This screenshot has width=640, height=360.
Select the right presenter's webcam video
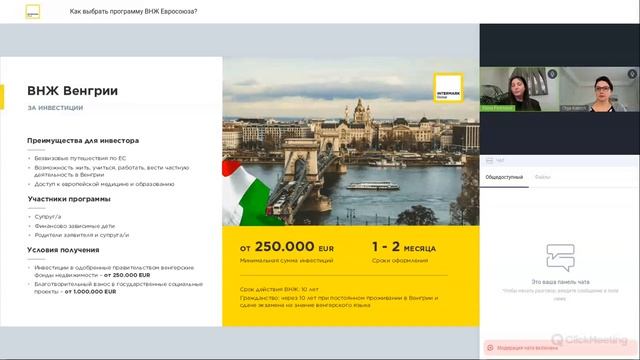click(599, 89)
